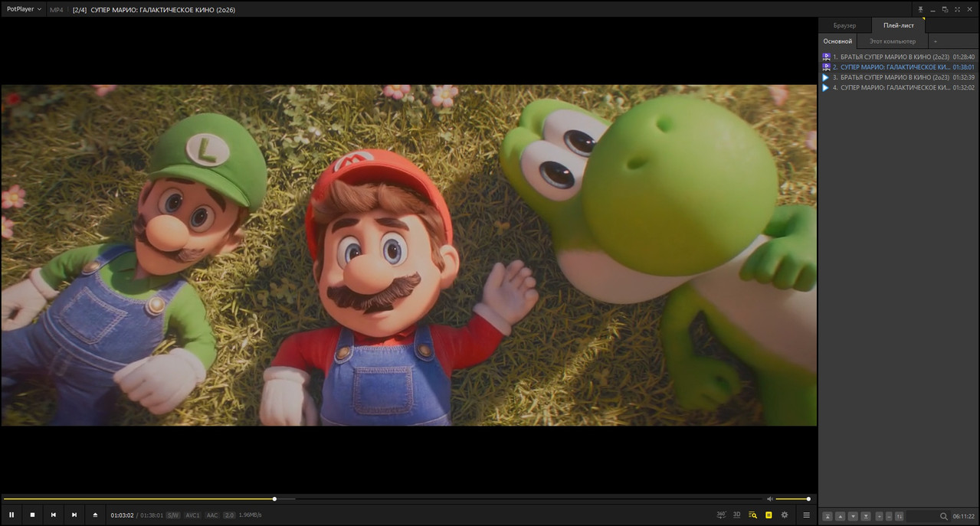Click the AVC1 video codec badge
The height and width of the screenshot is (526, 980).
(x=192, y=515)
